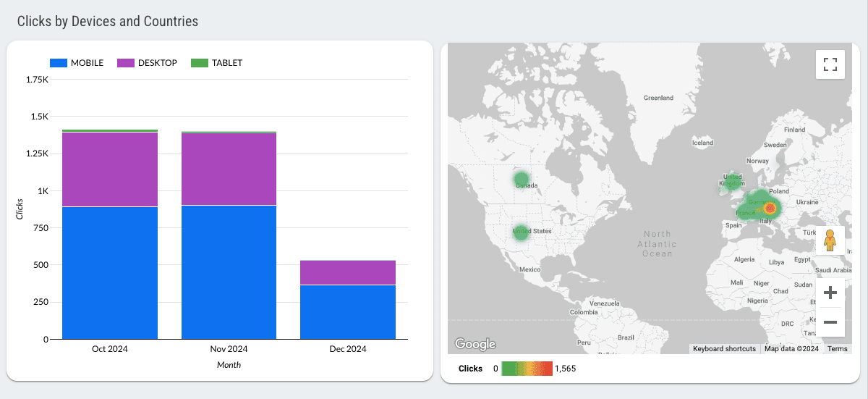Select the Oct 2024 DESKTOP bar segment
868x399 pixels.
(110, 169)
